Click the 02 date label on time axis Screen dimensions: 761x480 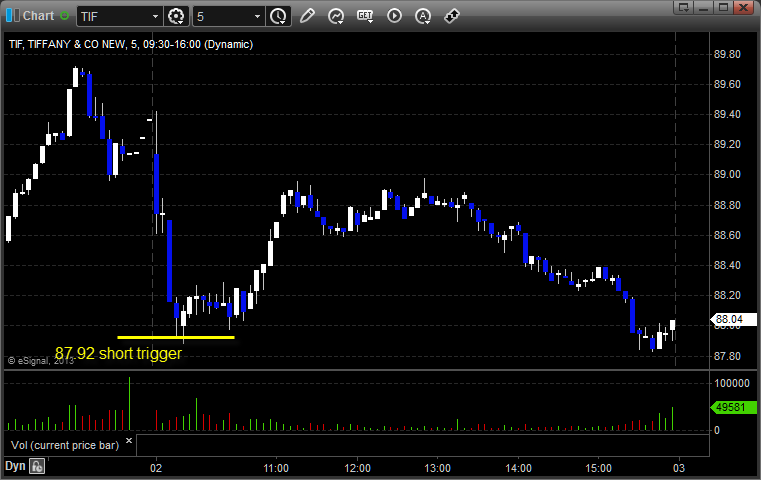click(156, 468)
